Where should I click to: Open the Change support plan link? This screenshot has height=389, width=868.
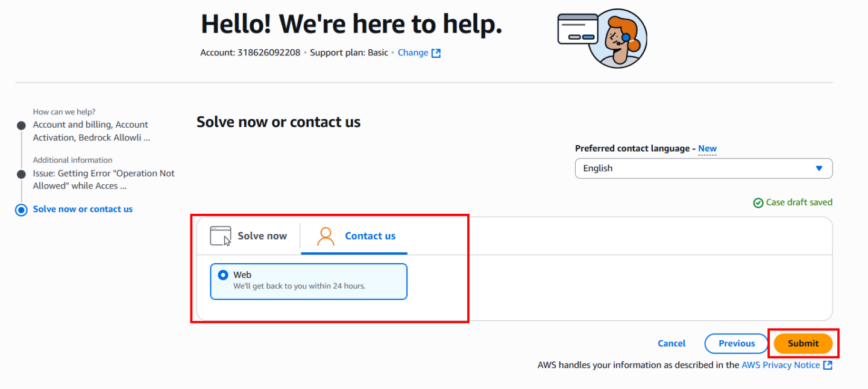(x=413, y=53)
